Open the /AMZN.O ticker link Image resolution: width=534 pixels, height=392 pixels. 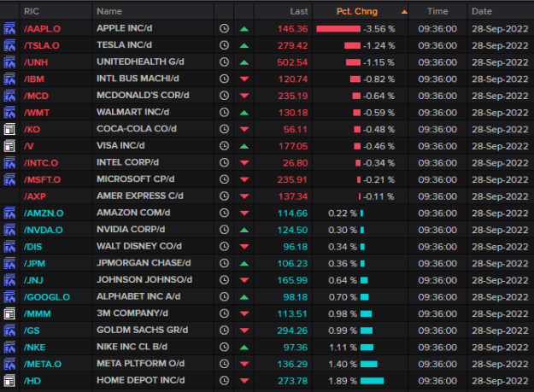click(44, 214)
